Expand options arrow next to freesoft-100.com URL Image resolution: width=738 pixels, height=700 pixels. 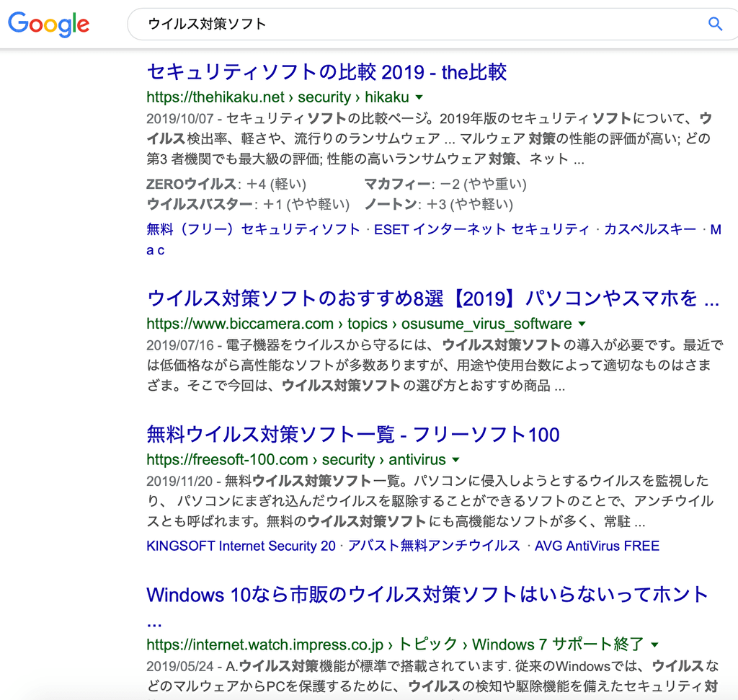click(x=455, y=459)
